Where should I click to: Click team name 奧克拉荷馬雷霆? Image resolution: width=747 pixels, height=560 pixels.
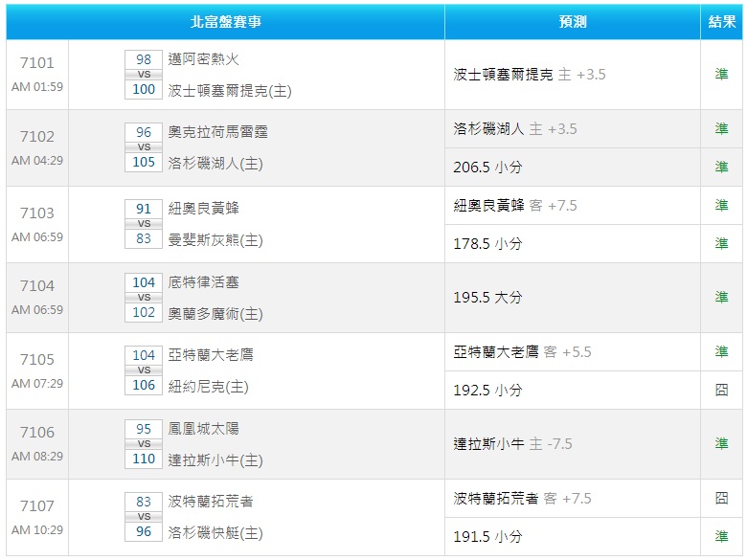tap(217, 132)
